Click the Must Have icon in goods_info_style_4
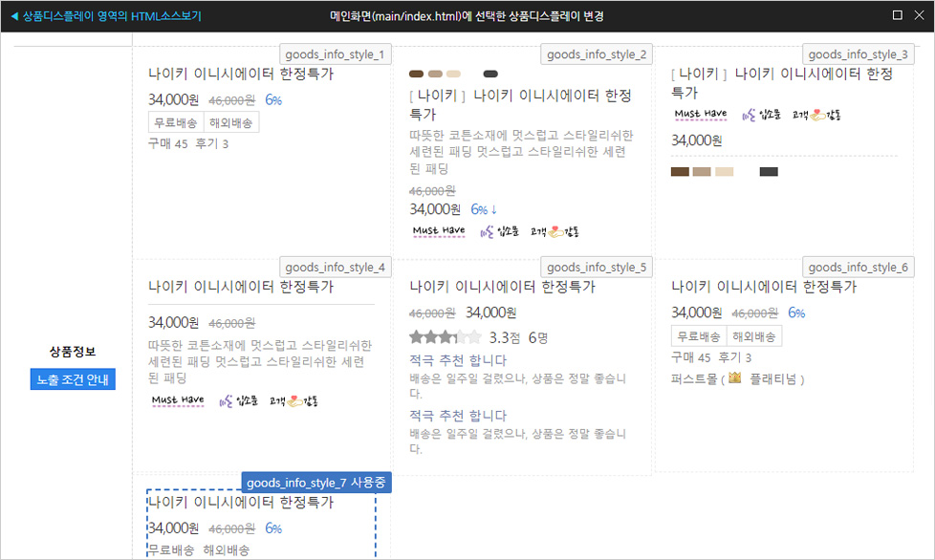Screen dimensions: 935x560 point(178,401)
